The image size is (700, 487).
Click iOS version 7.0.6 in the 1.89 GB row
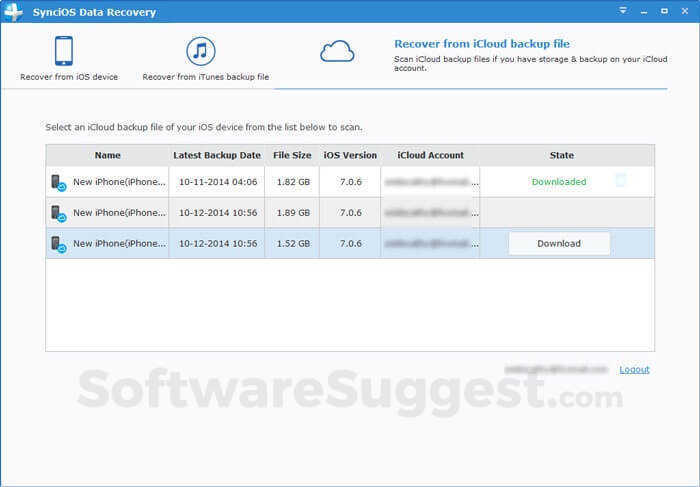point(350,213)
